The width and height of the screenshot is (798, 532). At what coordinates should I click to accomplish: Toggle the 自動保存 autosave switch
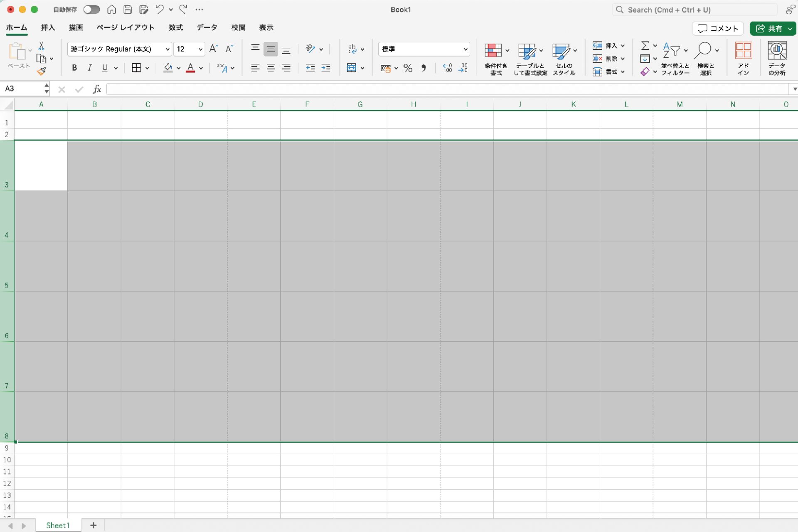[x=91, y=10]
